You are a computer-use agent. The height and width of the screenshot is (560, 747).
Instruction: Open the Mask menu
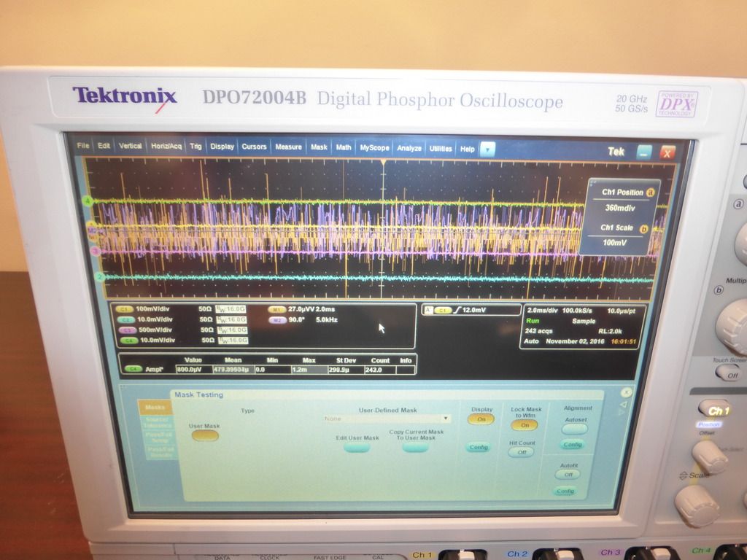319,147
